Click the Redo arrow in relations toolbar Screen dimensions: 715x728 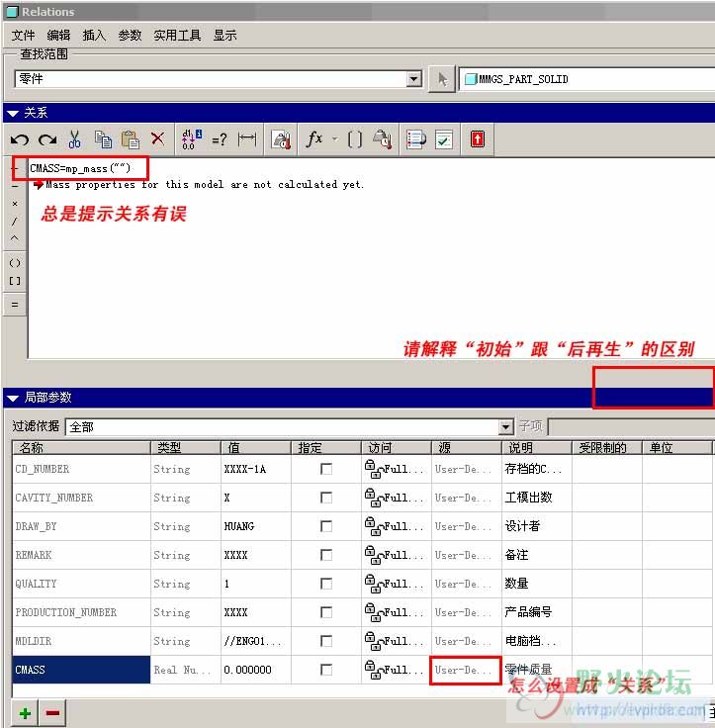point(47,139)
